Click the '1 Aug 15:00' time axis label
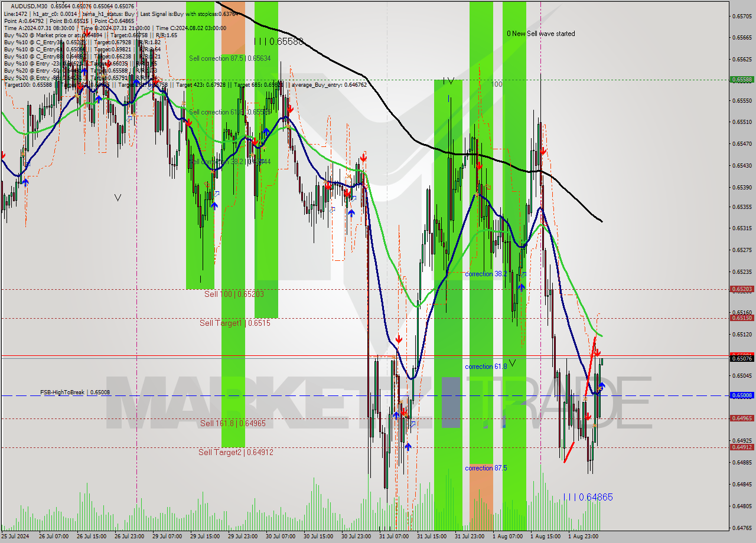Image resolution: width=756 pixels, height=543 pixels. click(x=545, y=537)
